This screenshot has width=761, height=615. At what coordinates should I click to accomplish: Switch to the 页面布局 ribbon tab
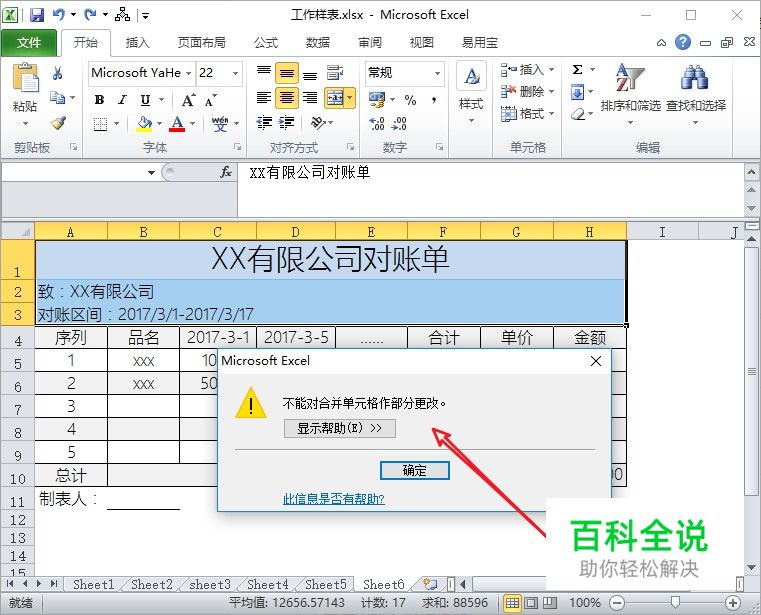(x=201, y=43)
